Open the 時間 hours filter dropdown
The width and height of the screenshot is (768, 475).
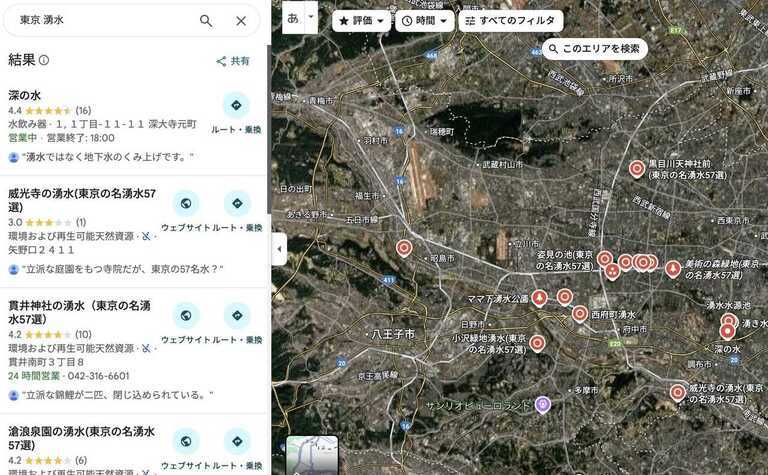425,21
